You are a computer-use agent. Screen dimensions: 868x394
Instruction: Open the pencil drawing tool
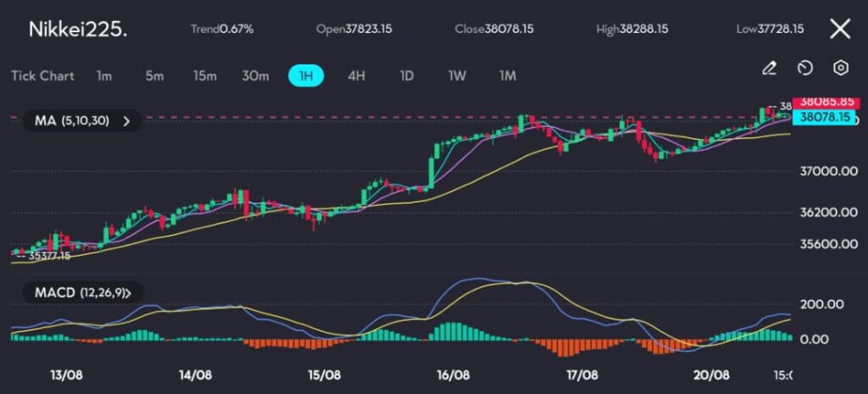pyautogui.click(x=769, y=68)
